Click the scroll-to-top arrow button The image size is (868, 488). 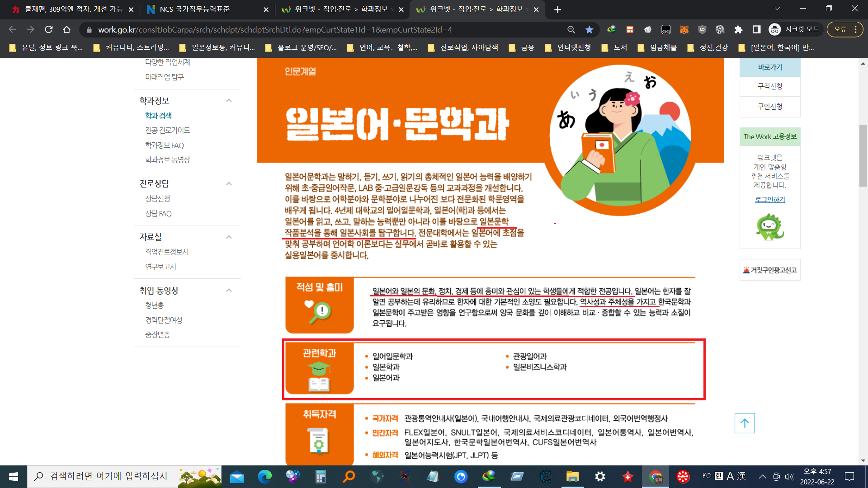click(x=745, y=423)
